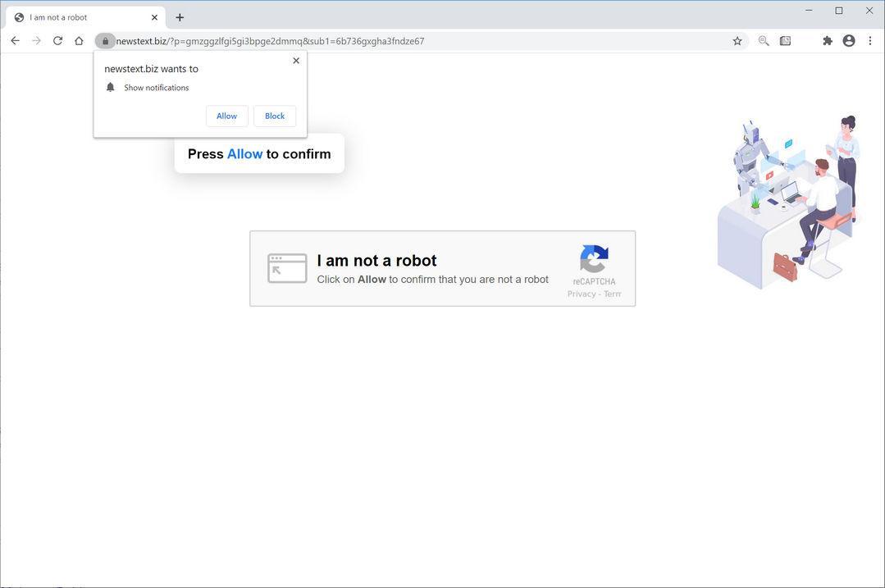Click the address bar URL

point(271,40)
